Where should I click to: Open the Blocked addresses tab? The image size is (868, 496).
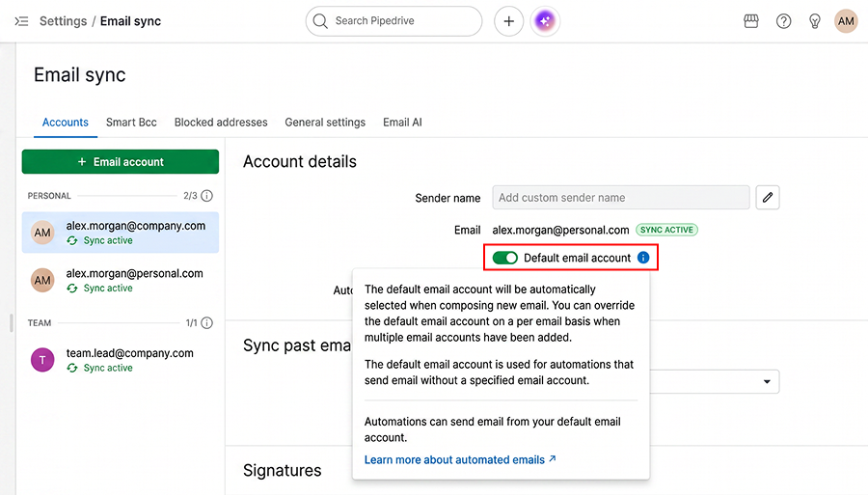point(221,123)
